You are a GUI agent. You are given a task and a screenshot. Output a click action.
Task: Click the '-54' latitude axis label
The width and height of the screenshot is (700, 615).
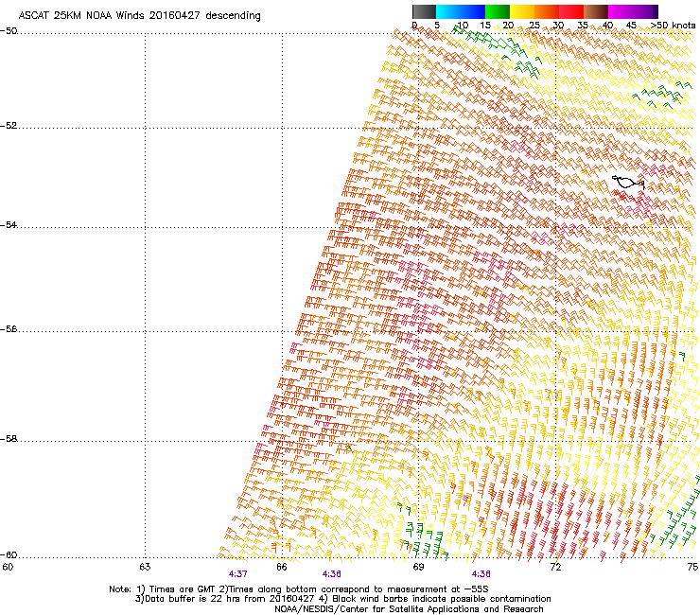(9, 224)
